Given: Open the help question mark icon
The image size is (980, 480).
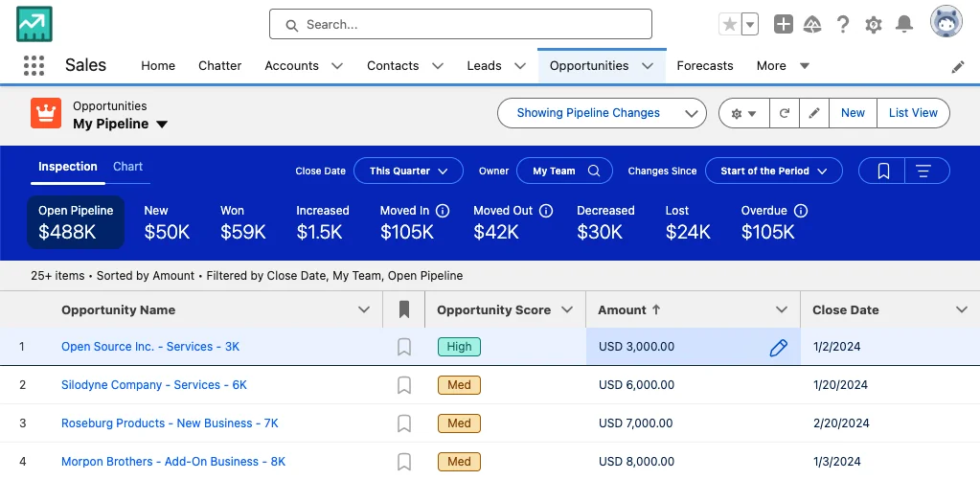Looking at the screenshot, I should (842, 24).
